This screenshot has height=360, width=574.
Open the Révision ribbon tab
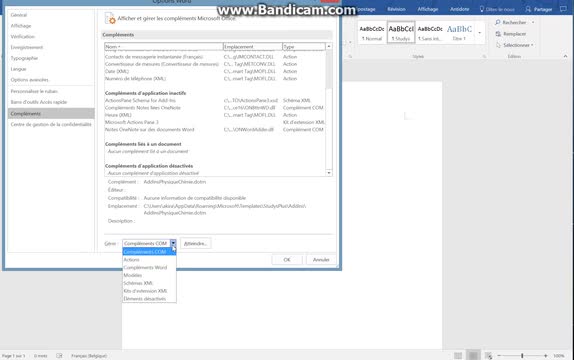point(396,9)
